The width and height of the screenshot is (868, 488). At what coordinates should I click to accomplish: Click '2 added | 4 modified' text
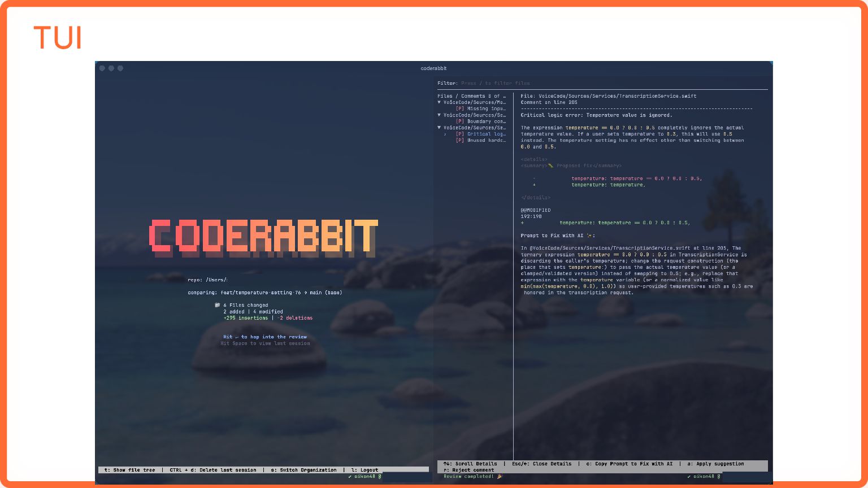point(253,311)
